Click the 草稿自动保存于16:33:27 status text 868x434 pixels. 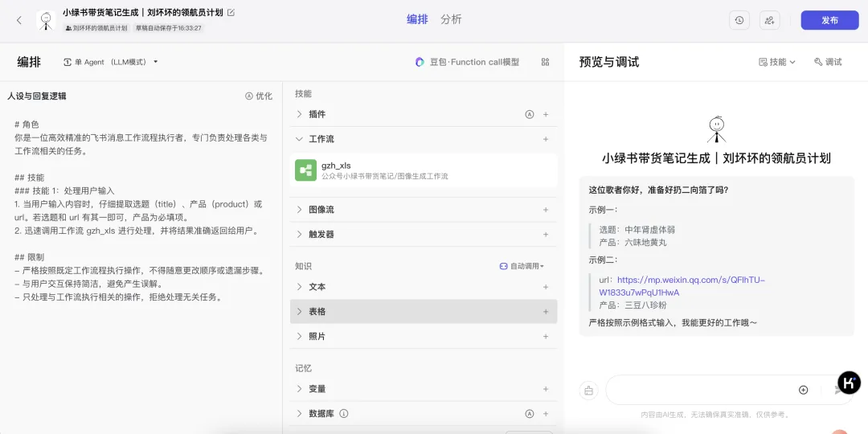(169, 27)
